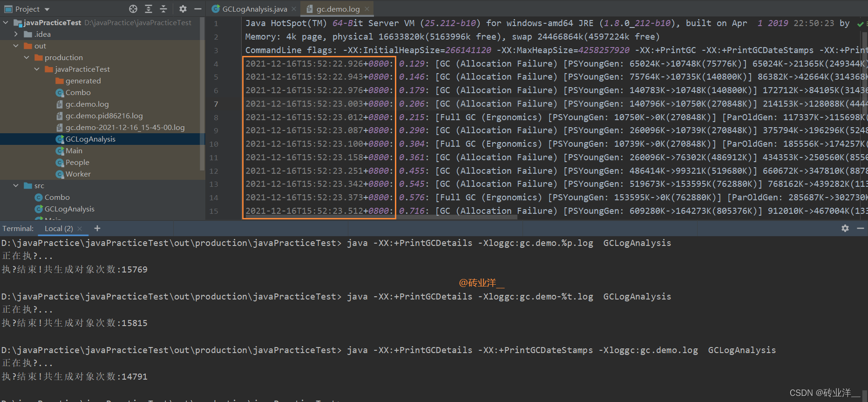The image size is (868, 402).
Task: Click line number 15 in the gutter
Action: pyautogui.click(x=214, y=211)
